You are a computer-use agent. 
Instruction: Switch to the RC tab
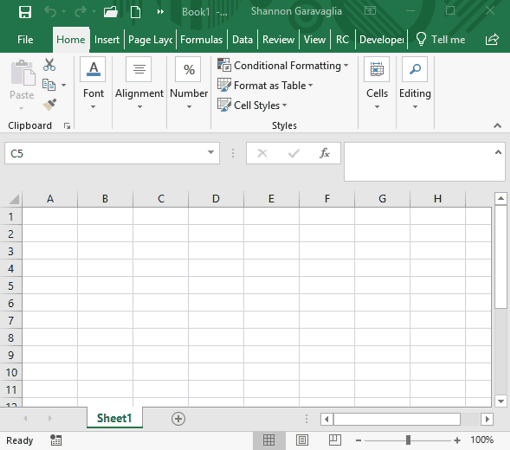coord(342,39)
